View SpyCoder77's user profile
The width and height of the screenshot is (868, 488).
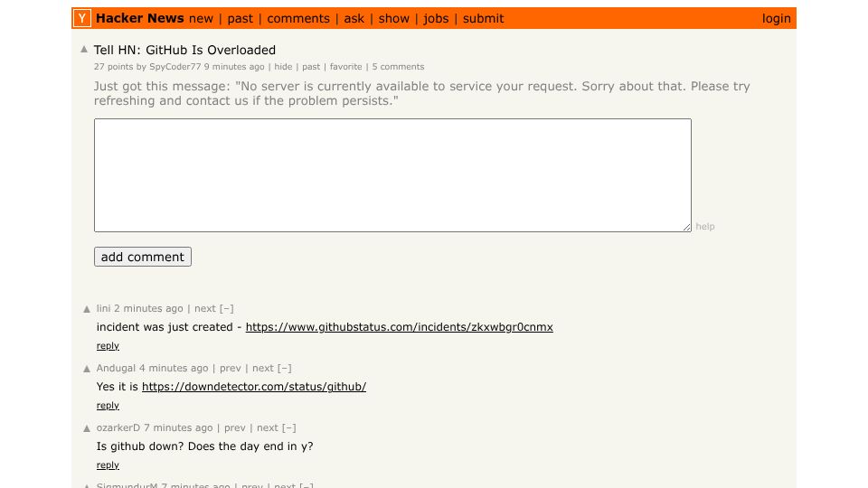tap(175, 66)
